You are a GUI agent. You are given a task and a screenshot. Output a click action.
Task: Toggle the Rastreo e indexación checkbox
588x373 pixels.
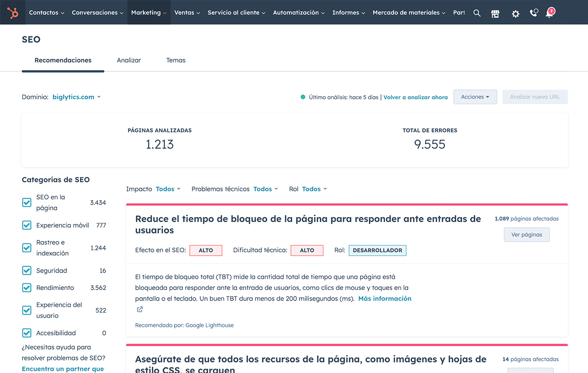click(x=27, y=248)
